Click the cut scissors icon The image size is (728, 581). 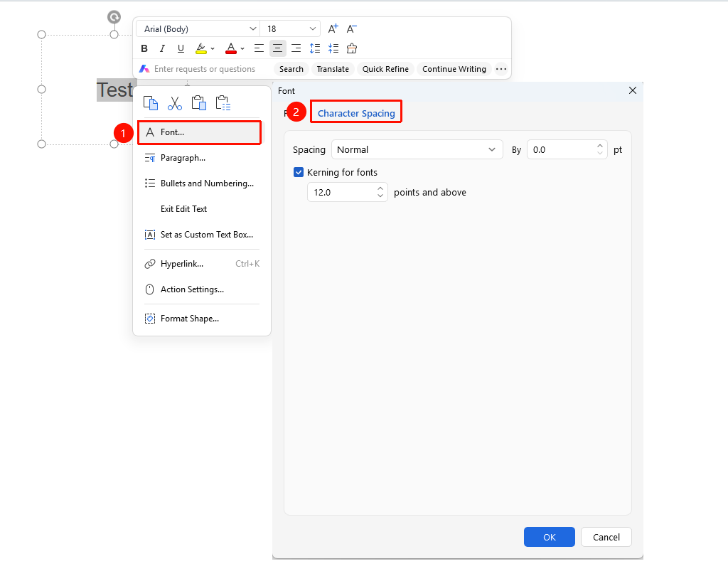175,103
